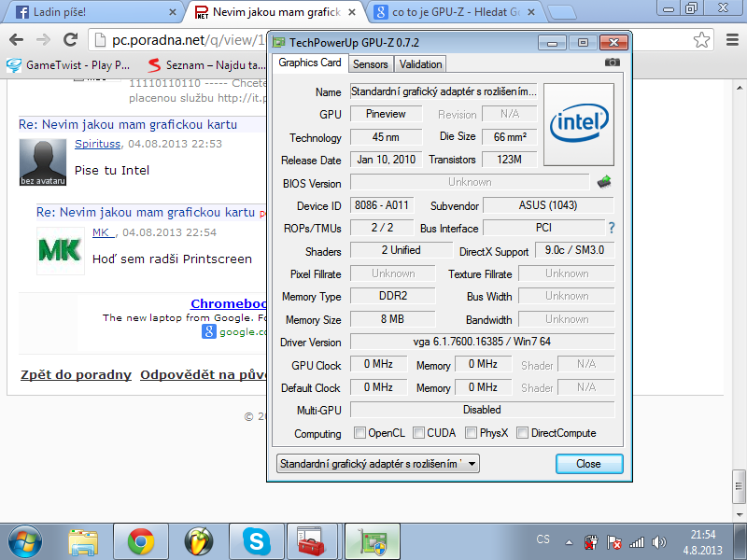Toggle the DirectCompute checkbox
The height and width of the screenshot is (560, 747).
click(522, 433)
